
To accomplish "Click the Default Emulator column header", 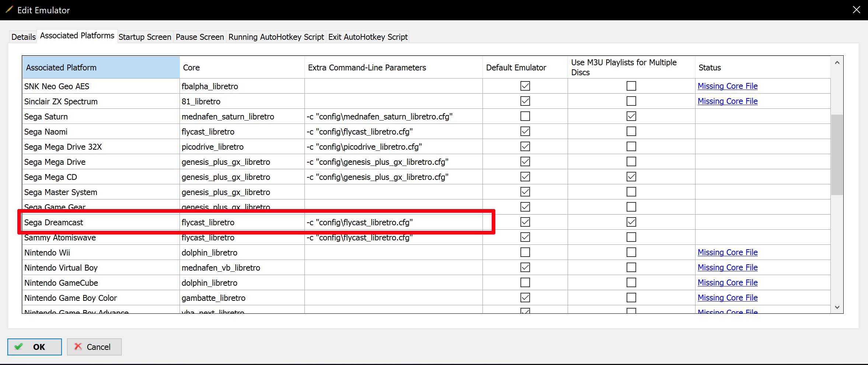I will tap(525, 67).
